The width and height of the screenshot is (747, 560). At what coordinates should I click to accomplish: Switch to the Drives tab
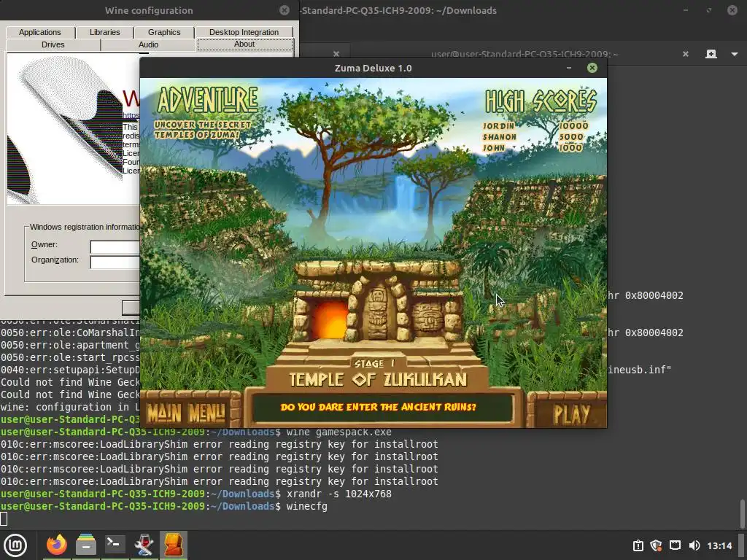pos(53,44)
